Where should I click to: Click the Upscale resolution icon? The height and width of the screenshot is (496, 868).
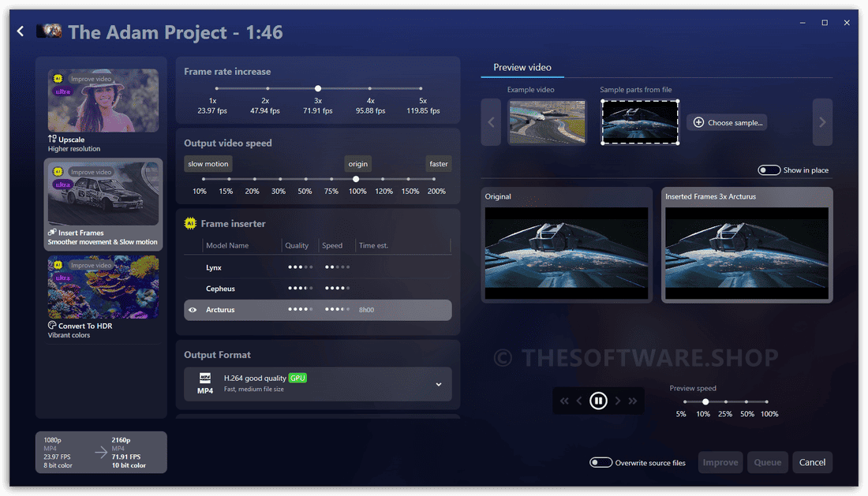pyautogui.click(x=52, y=139)
